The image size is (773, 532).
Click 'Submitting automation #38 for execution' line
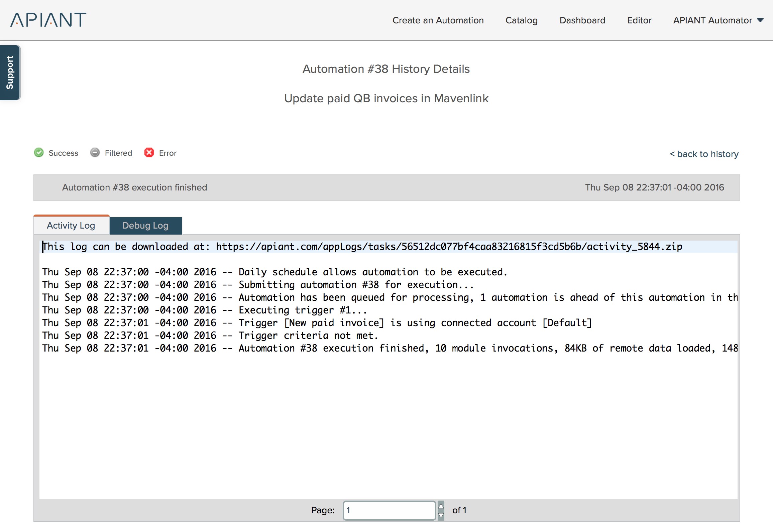258,285
